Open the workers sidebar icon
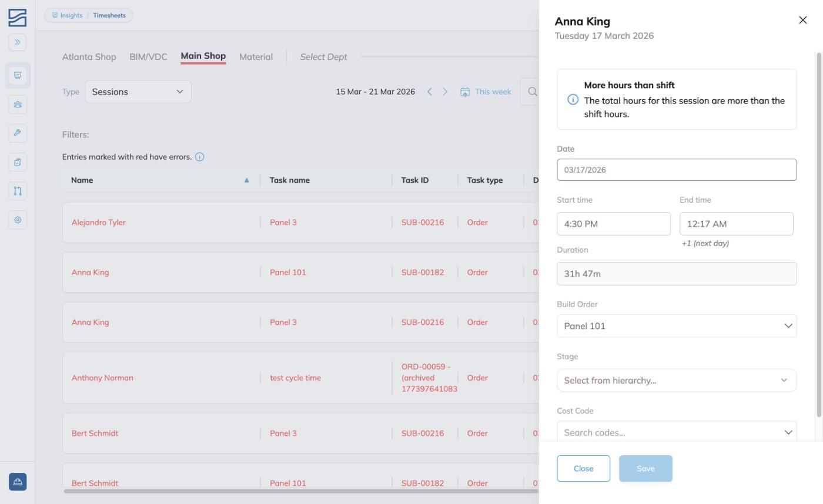The image size is (823, 504). (18, 105)
